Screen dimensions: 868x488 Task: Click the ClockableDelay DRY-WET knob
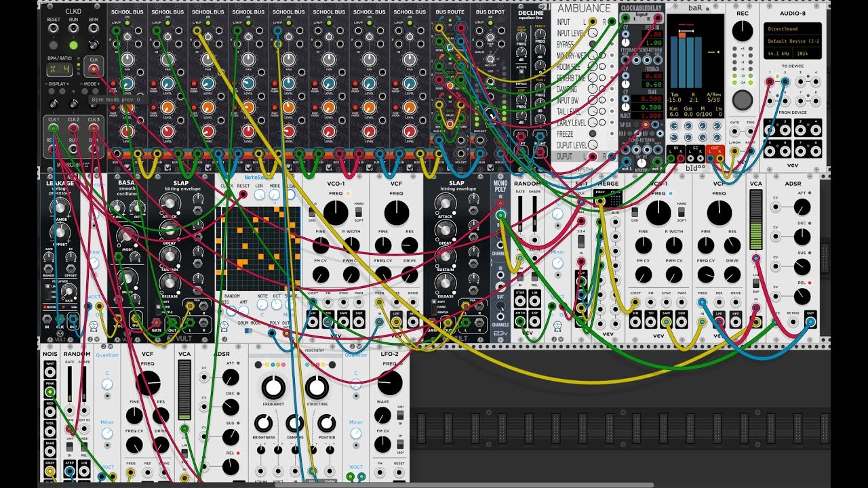642,161
